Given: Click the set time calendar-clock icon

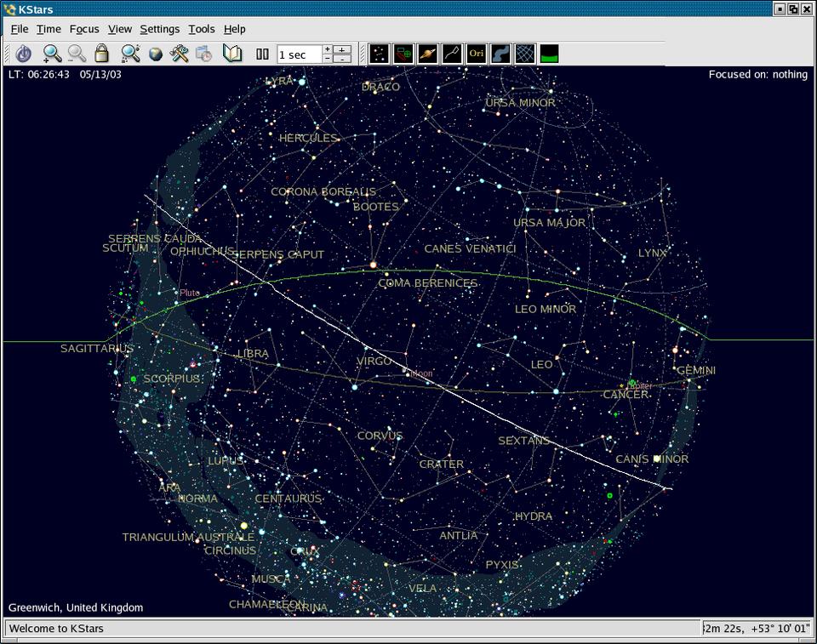Looking at the screenshot, I should pos(203,54).
